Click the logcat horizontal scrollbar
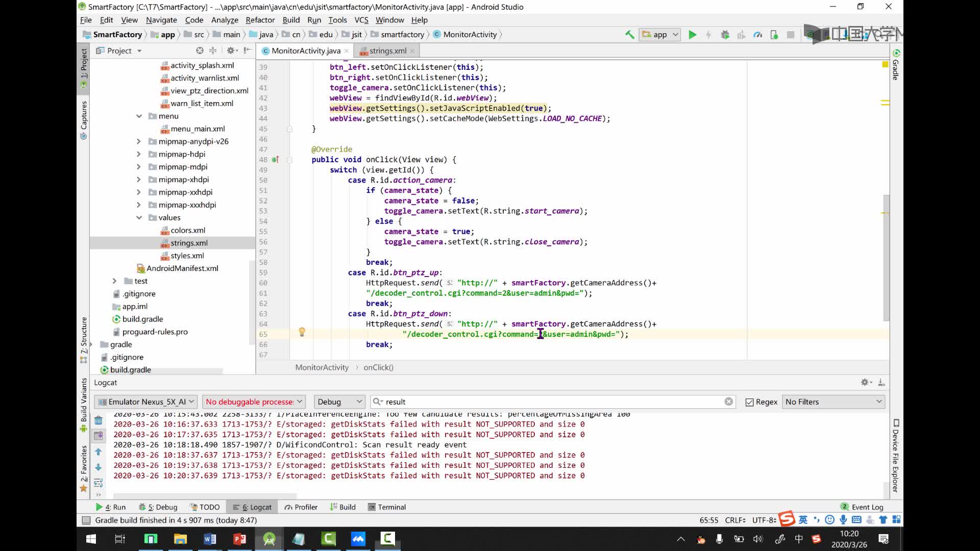This screenshot has width=980, height=551. 204,495
